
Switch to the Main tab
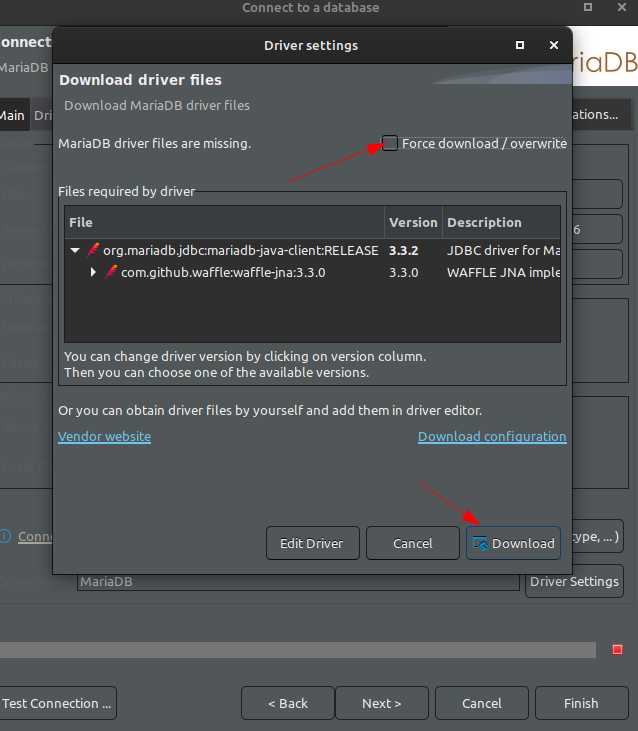point(14,115)
